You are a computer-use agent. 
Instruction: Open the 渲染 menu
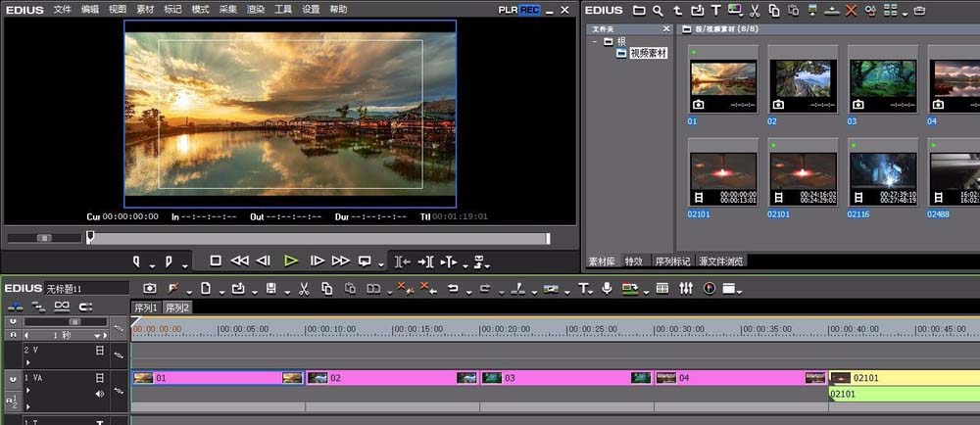point(256,10)
